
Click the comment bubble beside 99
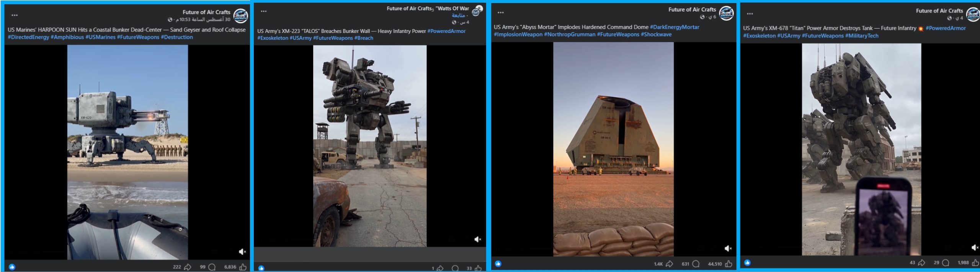click(x=212, y=267)
